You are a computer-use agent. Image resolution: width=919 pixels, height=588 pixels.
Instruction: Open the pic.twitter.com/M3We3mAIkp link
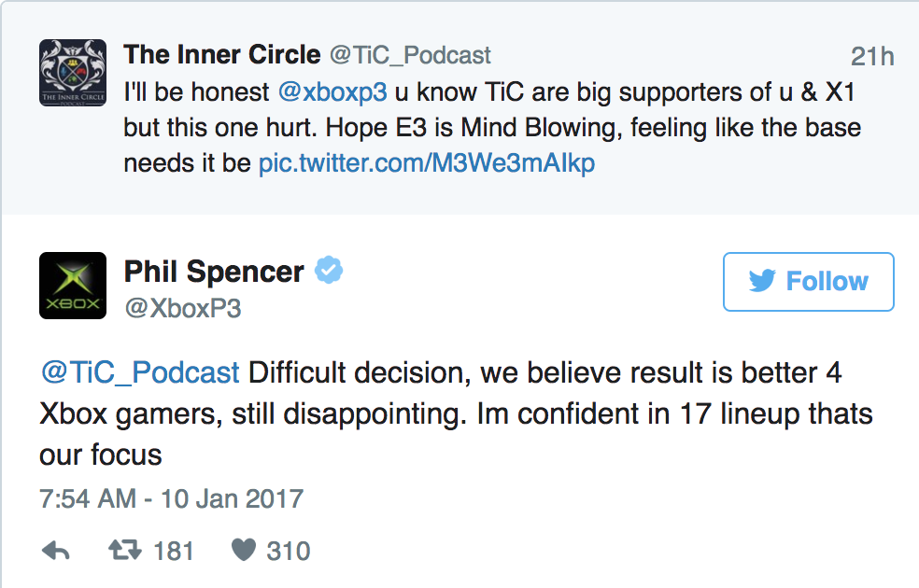[427, 163]
